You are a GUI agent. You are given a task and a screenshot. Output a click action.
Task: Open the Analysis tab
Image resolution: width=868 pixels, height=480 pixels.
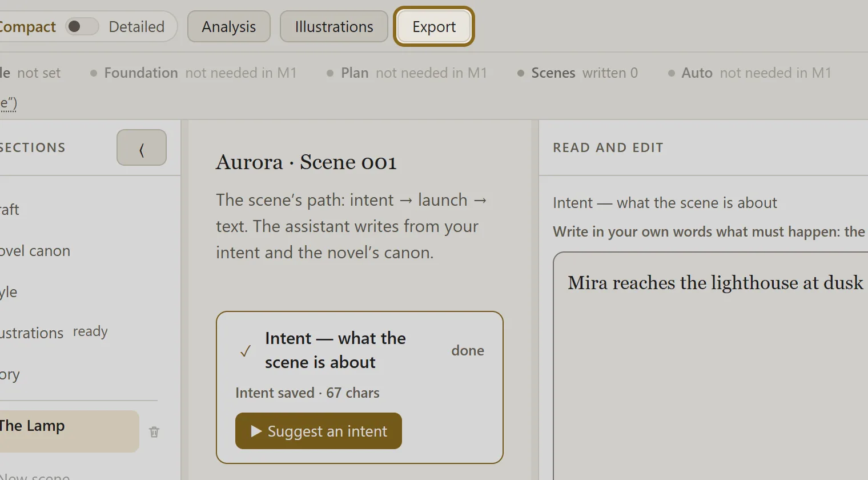pyautogui.click(x=229, y=26)
